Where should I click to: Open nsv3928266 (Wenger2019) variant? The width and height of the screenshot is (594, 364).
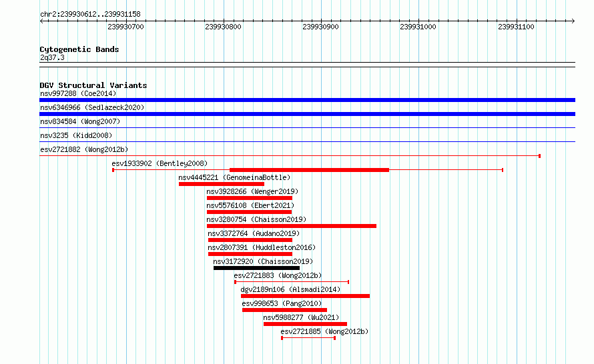coord(252,191)
